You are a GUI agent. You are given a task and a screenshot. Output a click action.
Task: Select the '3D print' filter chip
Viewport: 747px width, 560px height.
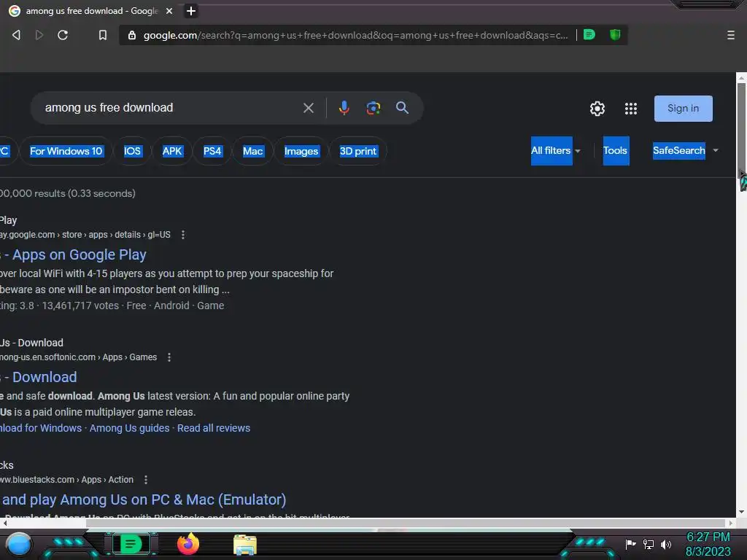coord(357,151)
